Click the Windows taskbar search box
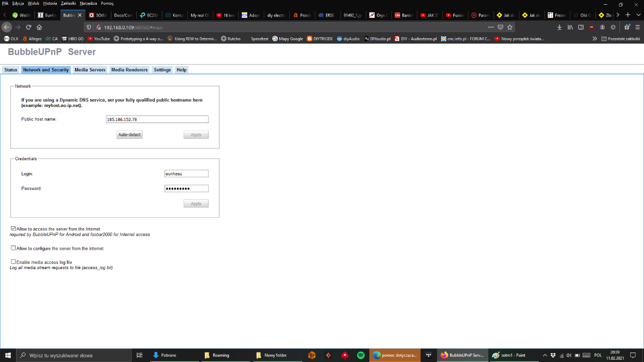The width and height of the screenshot is (644, 362). click(74, 355)
